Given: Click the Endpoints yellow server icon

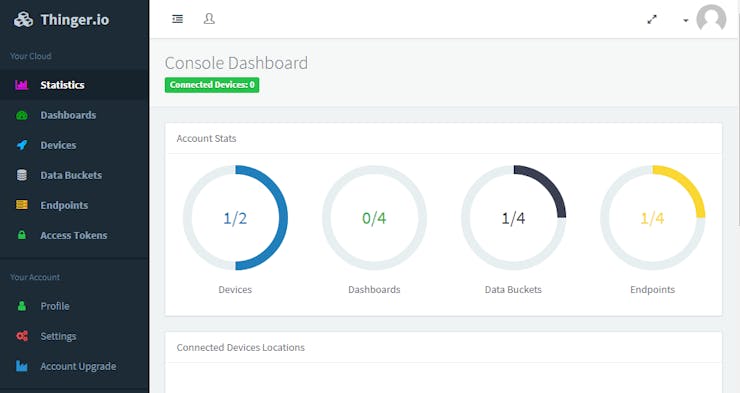Looking at the screenshot, I should point(22,205).
